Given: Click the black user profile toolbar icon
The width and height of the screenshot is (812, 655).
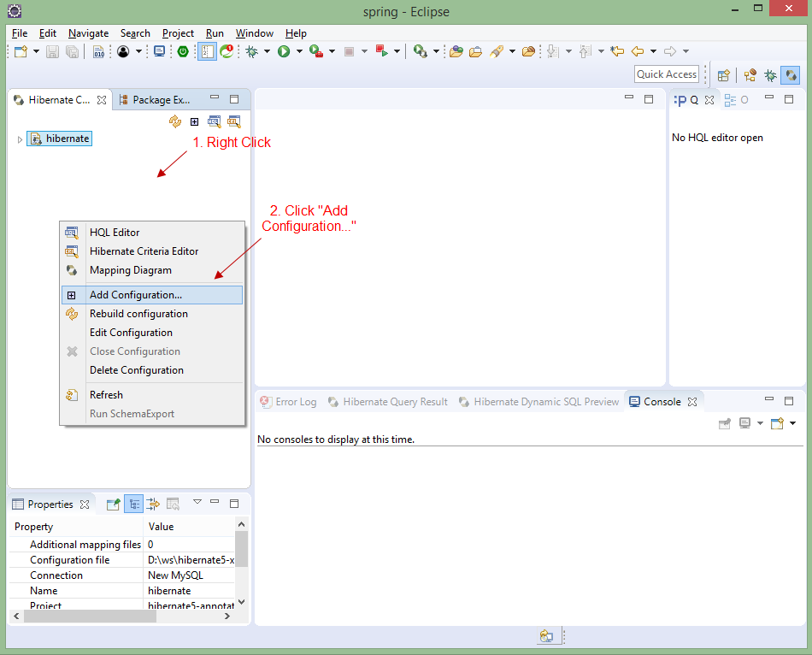Looking at the screenshot, I should [x=123, y=51].
